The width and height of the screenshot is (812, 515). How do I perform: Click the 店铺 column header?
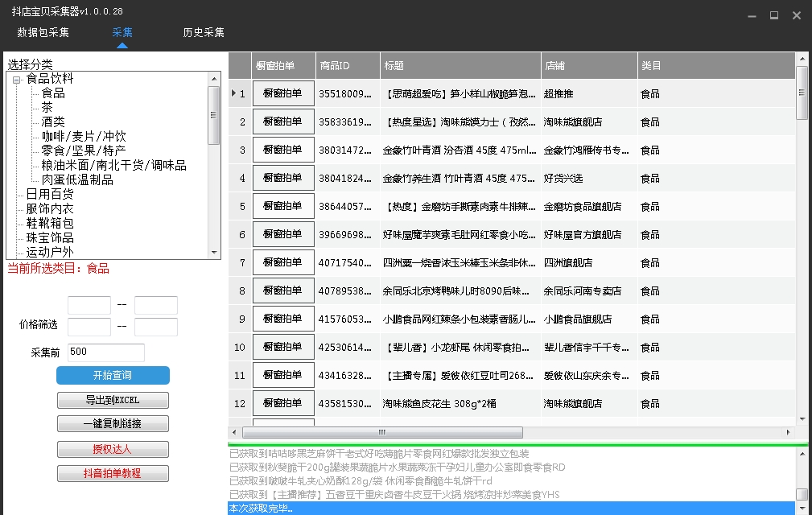click(x=589, y=66)
